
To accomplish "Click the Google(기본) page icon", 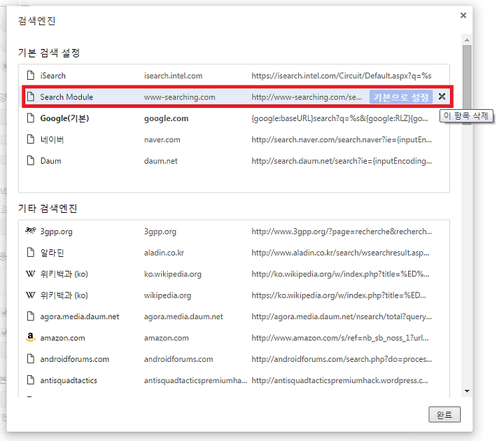I will pyautogui.click(x=31, y=118).
